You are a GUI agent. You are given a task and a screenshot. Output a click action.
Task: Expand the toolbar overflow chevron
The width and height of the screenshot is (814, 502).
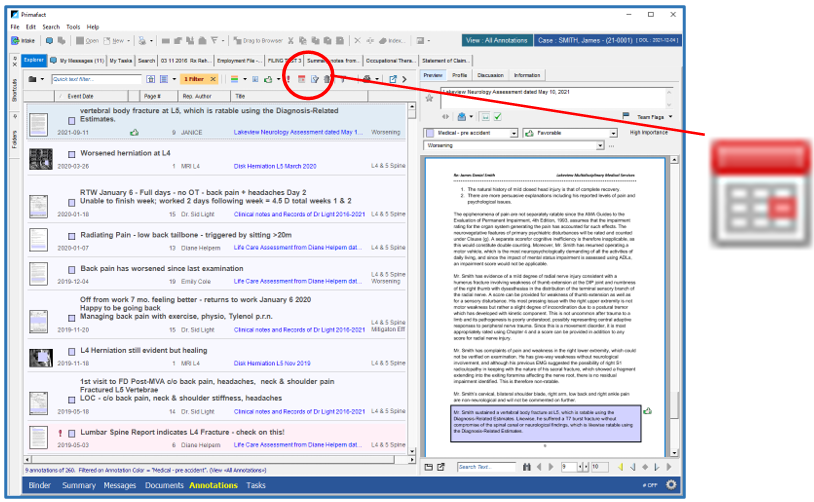[x=404, y=79]
